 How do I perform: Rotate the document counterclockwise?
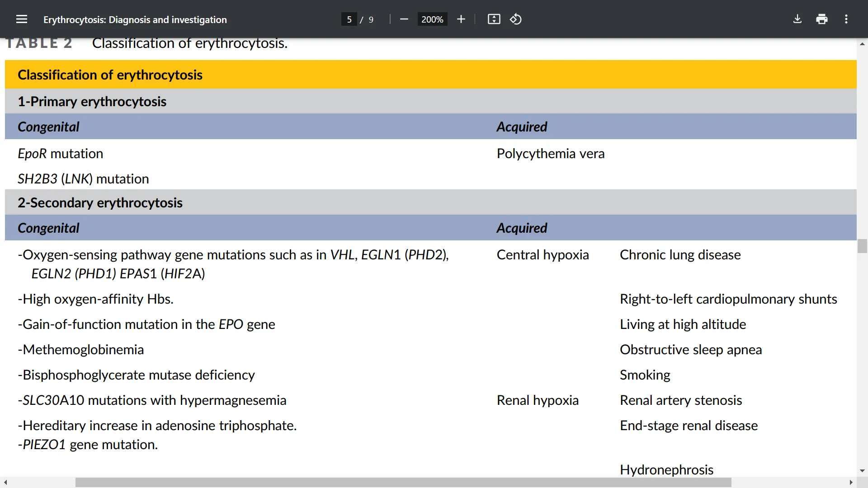516,19
